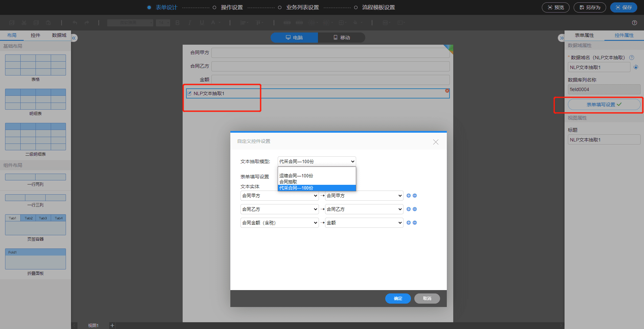Click the icon right of the 数据域名 input
This screenshot has height=329, width=644.
(x=636, y=67)
